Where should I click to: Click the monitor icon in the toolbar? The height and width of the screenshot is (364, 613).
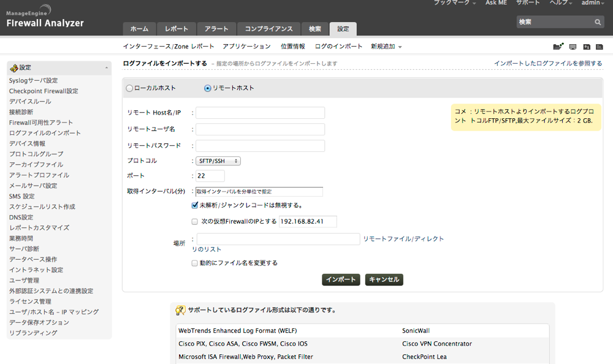[x=573, y=47]
